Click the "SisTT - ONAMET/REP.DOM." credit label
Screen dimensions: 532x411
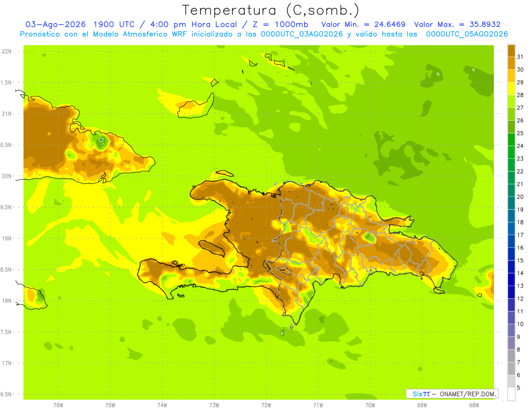point(452,394)
